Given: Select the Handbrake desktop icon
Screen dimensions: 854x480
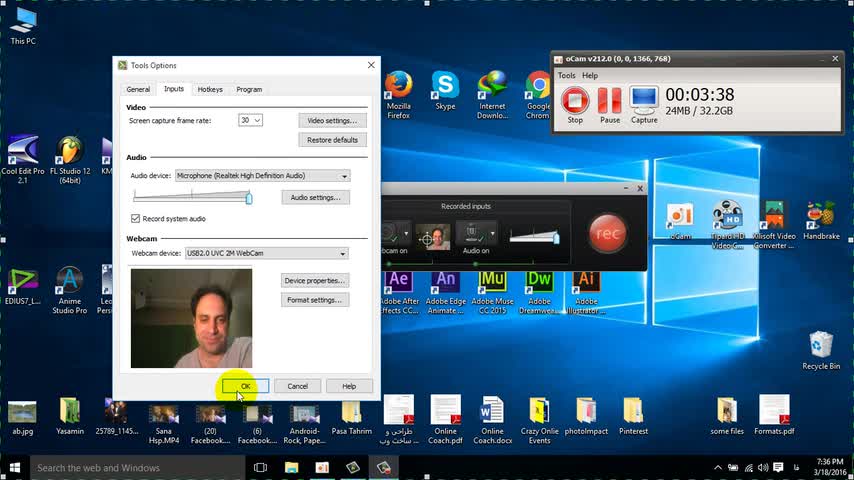Looking at the screenshot, I should click(x=821, y=221).
